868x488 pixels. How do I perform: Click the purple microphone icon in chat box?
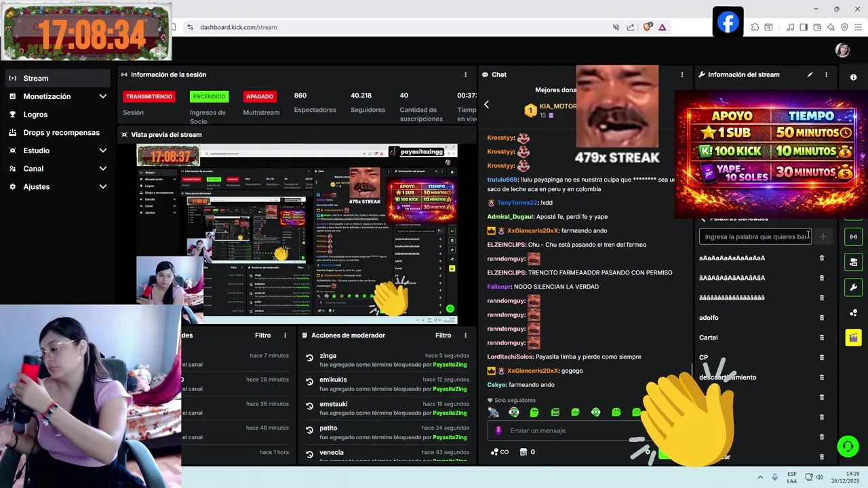click(x=498, y=430)
